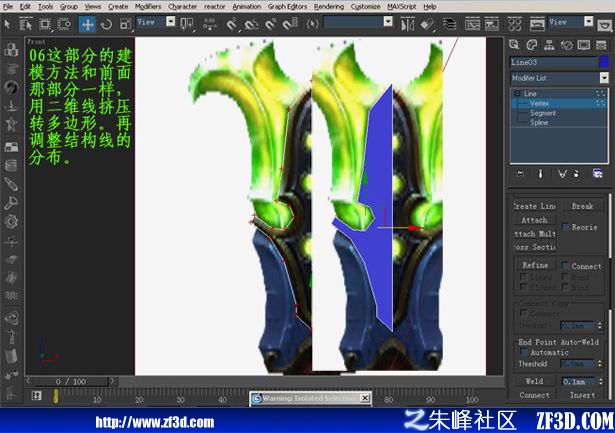615x433 pixels.
Task: Toggle the Connect checkbox in Connect Copy
Action: tap(523, 313)
